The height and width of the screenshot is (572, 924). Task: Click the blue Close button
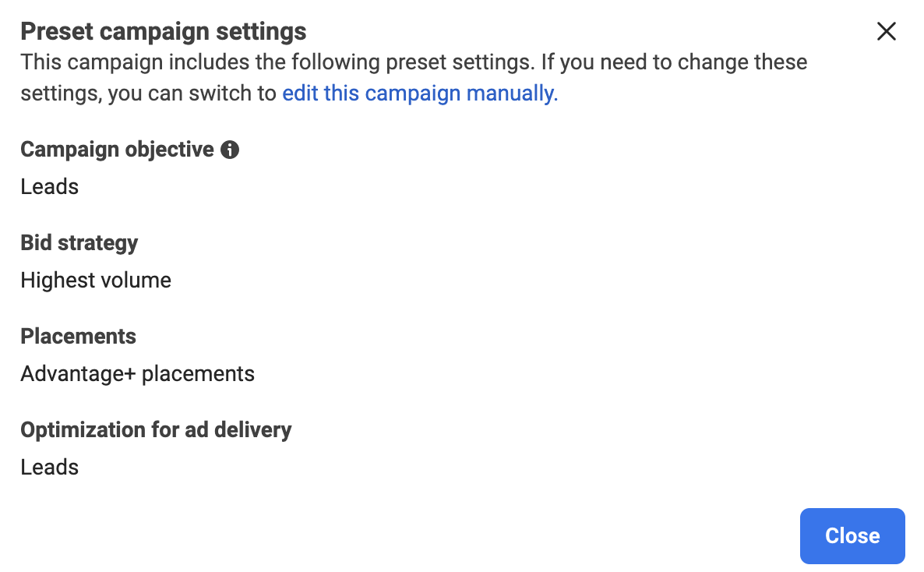pos(852,535)
